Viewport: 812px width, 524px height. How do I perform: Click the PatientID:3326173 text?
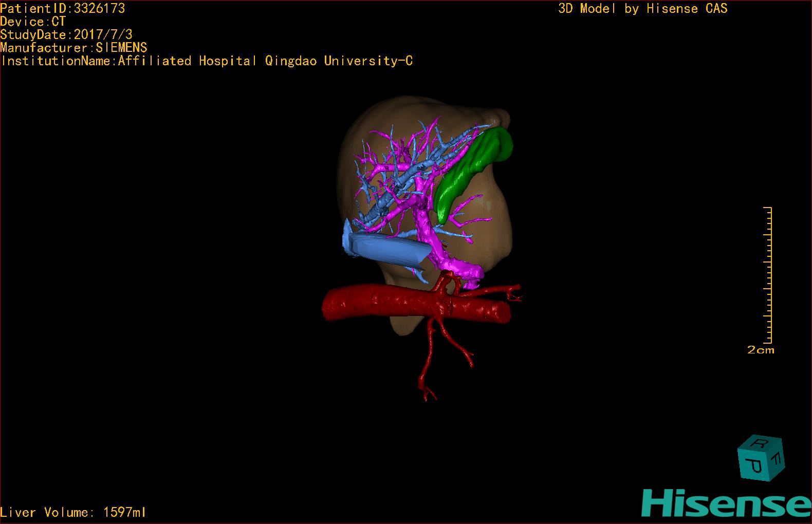[63, 8]
